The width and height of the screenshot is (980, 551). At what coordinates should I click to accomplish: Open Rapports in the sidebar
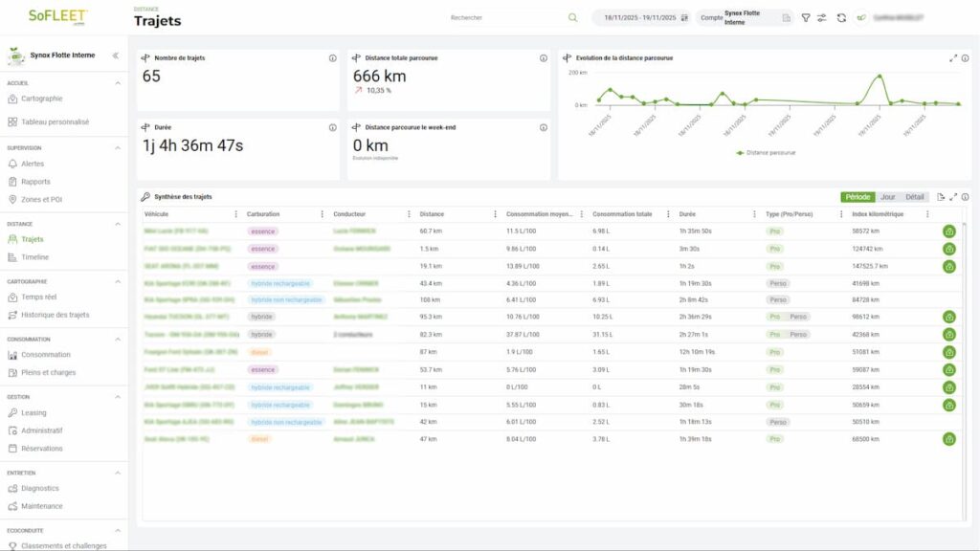click(x=35, y=182)
